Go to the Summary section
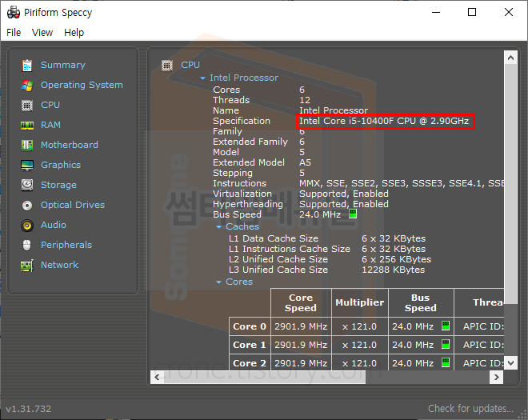Image resolution: width=528 pixels, height=420 pixels. [x=63, y=65]
